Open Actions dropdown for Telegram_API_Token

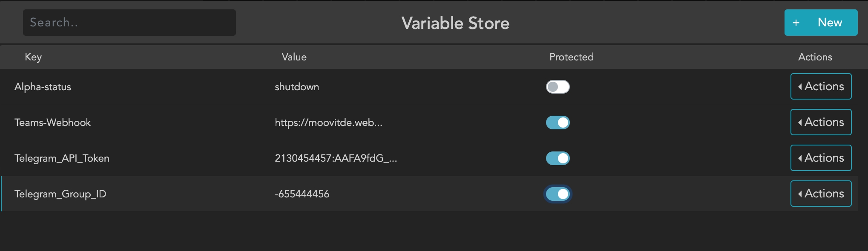coord(821,158)
